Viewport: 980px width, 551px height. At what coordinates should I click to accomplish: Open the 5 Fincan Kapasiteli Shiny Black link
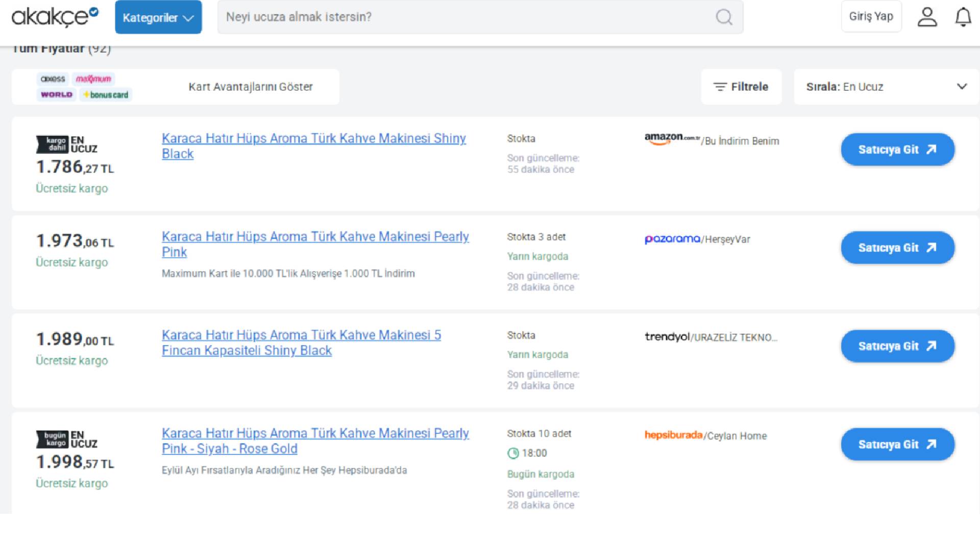pos(301,343)
